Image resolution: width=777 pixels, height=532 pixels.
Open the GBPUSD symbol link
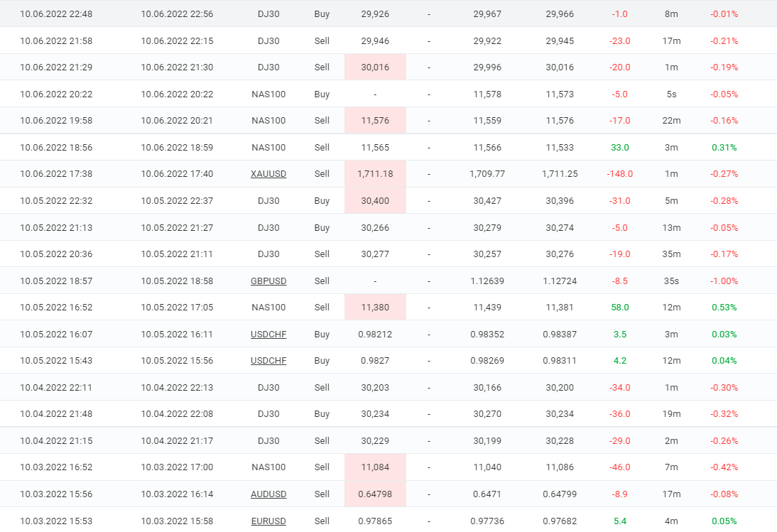[x=268, y=281]
